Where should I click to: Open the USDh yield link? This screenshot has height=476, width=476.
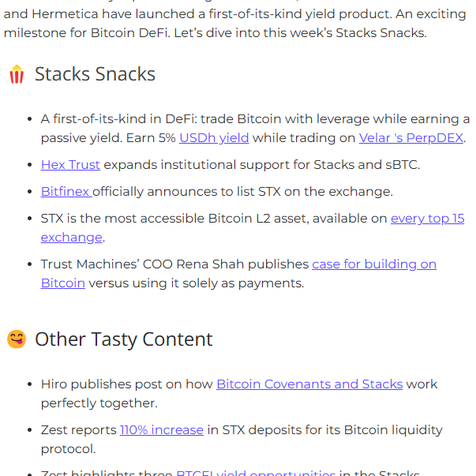214,138
